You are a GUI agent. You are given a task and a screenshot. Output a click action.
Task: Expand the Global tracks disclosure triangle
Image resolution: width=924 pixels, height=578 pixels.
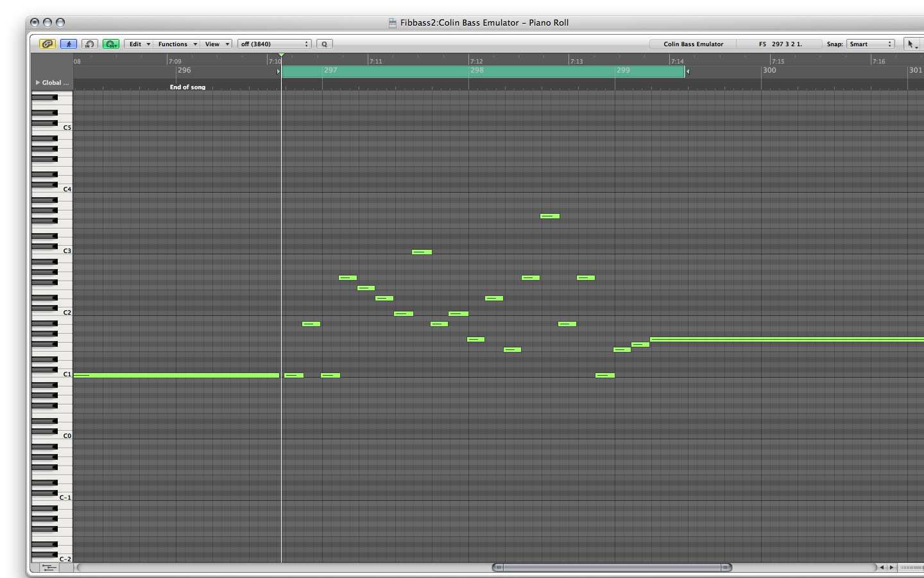38,83
